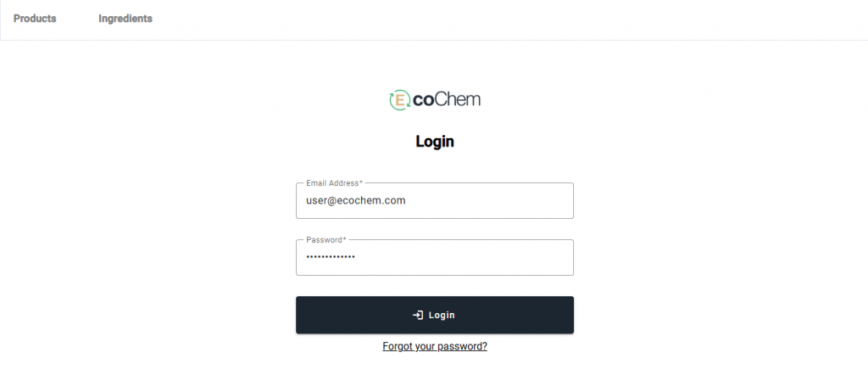Click the word Login on the dark button
The height and width of the screenshot is (386, 868).
click(x=442, y=315)
